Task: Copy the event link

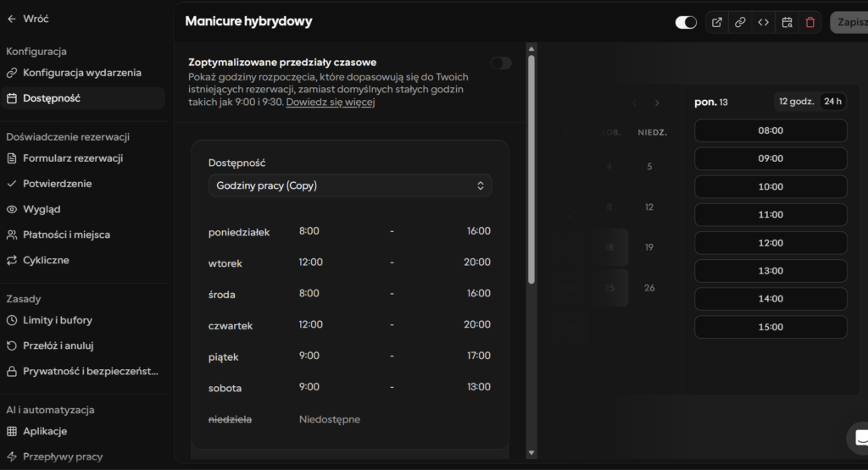Action: tap(740, 22)
